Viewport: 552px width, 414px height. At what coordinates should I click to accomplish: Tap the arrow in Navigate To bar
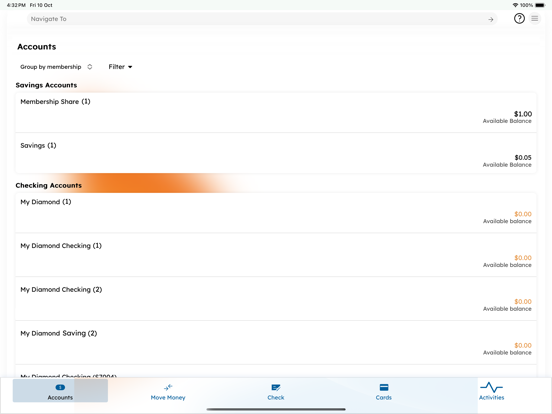(x=491, y=19)
